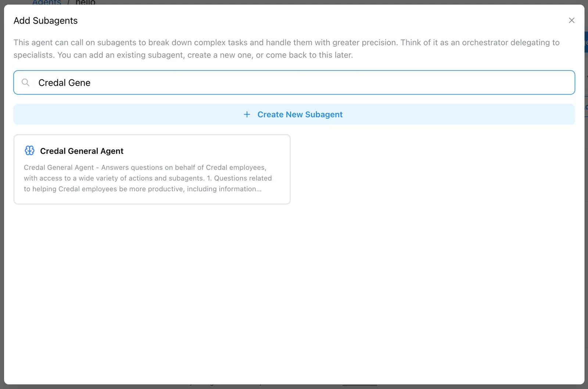Click the brain icon on Credal General Agent
Viewport: 588px width, 389px height.
pyautogui.click(x=29, y=150)
